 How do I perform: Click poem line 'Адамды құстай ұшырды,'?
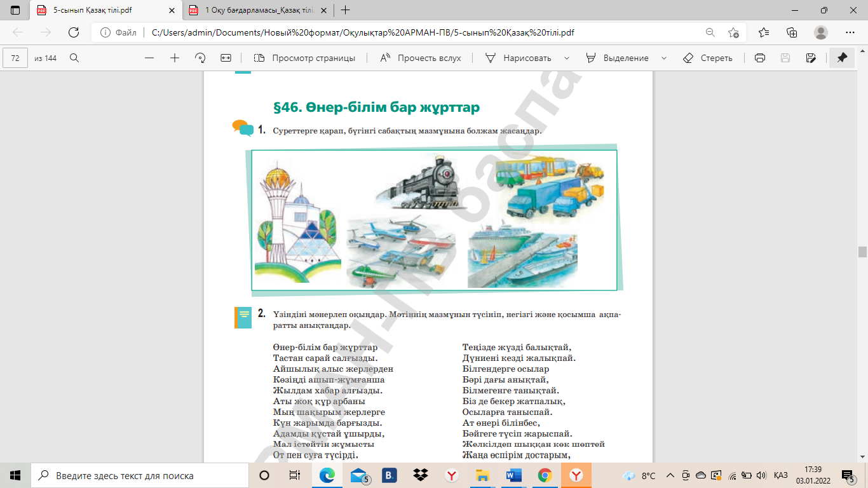pos(329,434)
